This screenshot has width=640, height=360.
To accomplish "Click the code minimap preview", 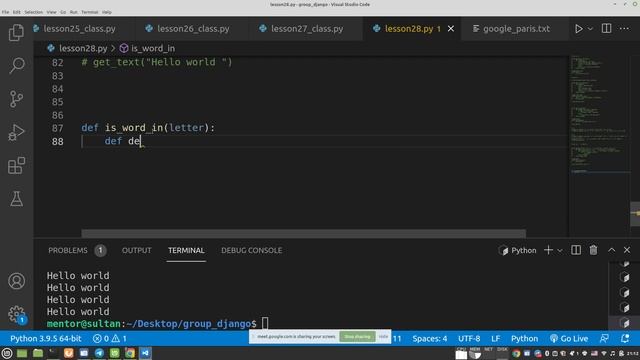I will click(599, 114).
